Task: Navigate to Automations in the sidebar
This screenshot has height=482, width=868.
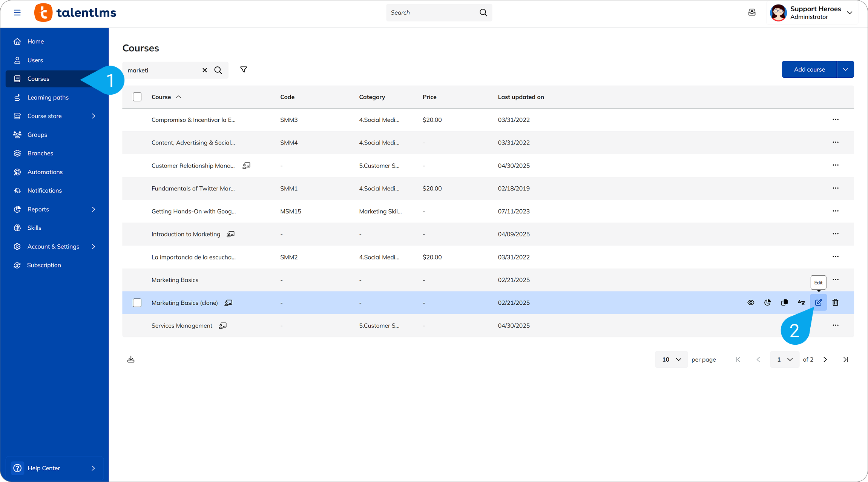Action: [44, 172]
